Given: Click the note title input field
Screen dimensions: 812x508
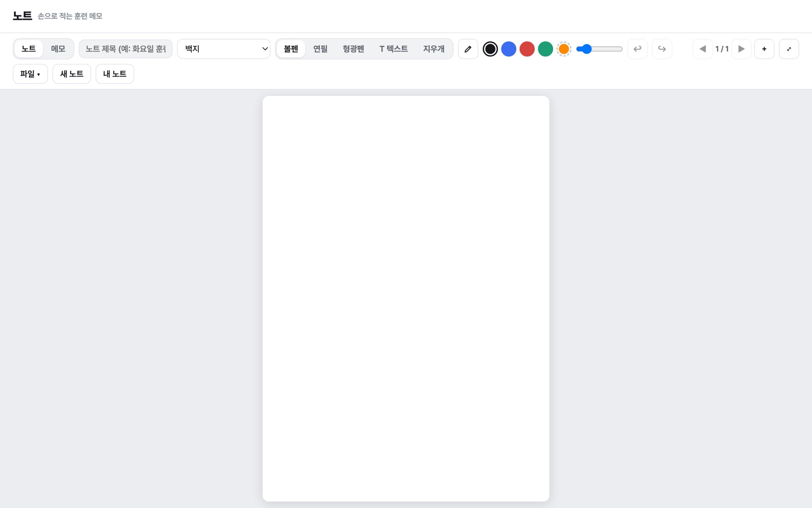Looking at the screenshot, I should (x=126, y=49).
